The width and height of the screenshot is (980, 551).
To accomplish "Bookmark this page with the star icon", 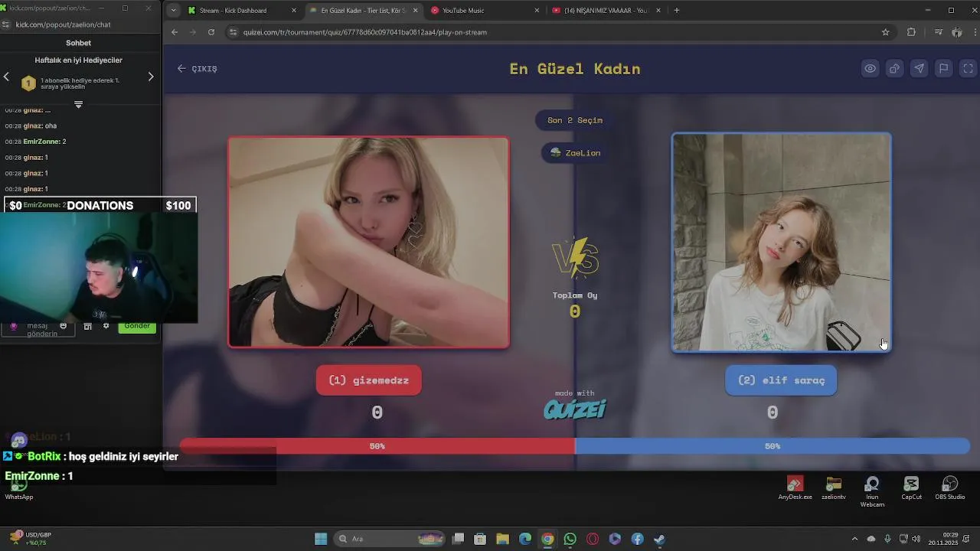I will [x=886, y=32].
